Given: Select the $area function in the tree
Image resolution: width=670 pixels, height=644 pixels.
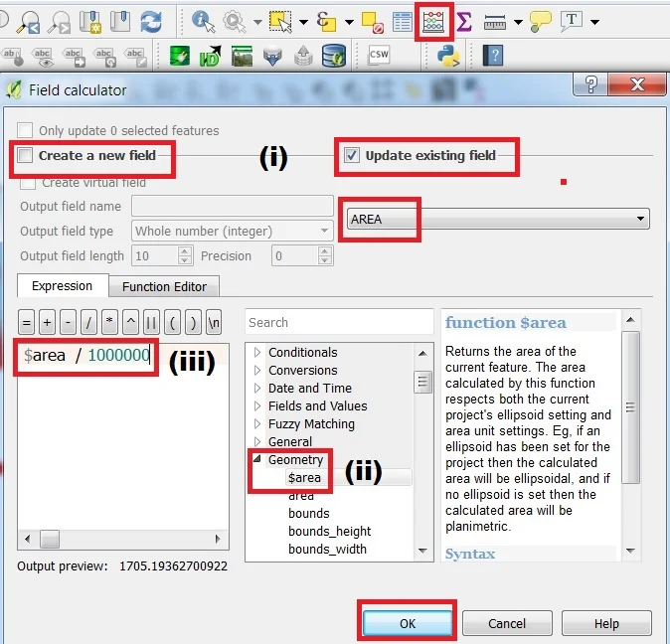Looking at the screenshot, I should click(304, 477).
